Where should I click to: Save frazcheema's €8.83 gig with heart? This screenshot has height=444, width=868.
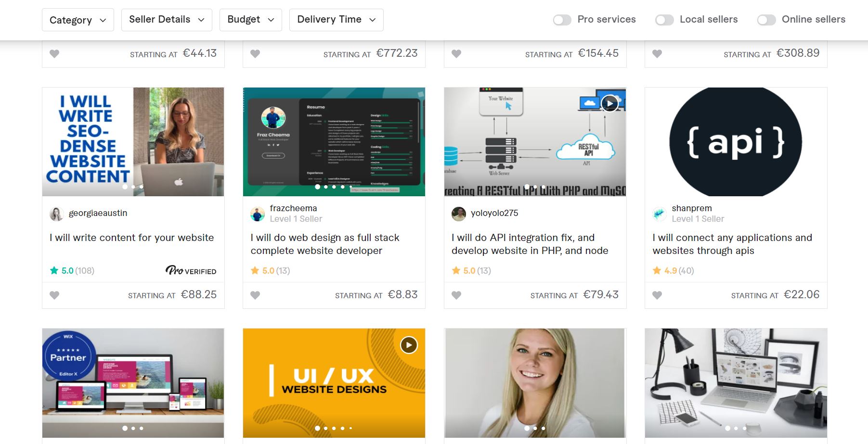tap(255, 295)
